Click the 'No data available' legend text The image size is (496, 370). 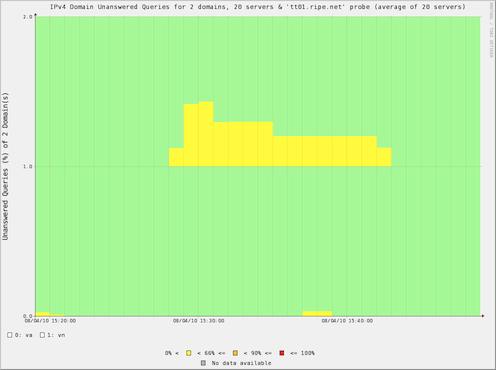point(241,363)
